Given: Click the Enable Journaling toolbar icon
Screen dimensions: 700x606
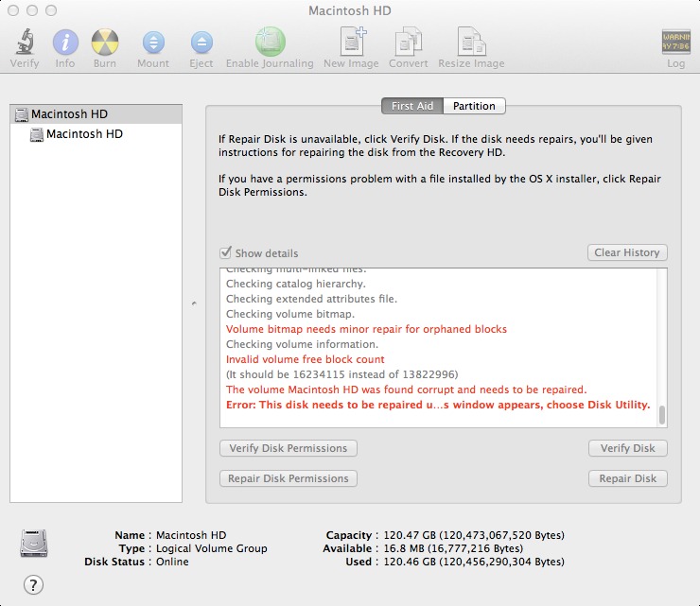Looking at the screenshot, I should tap(271, 42).
